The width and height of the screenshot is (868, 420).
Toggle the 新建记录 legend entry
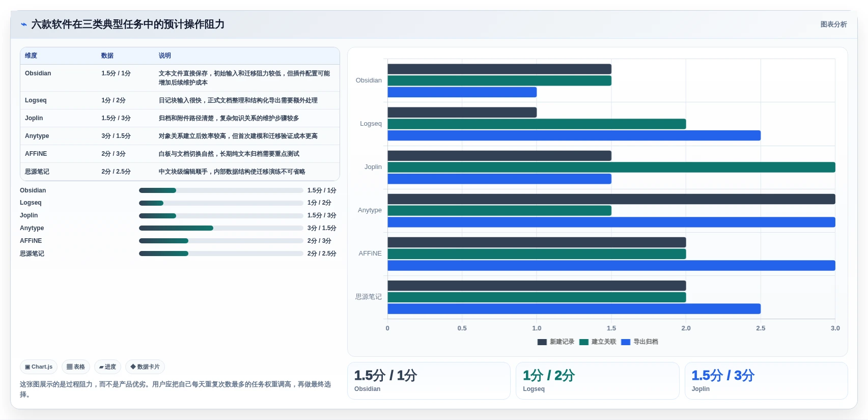click(x=555, y=342)
